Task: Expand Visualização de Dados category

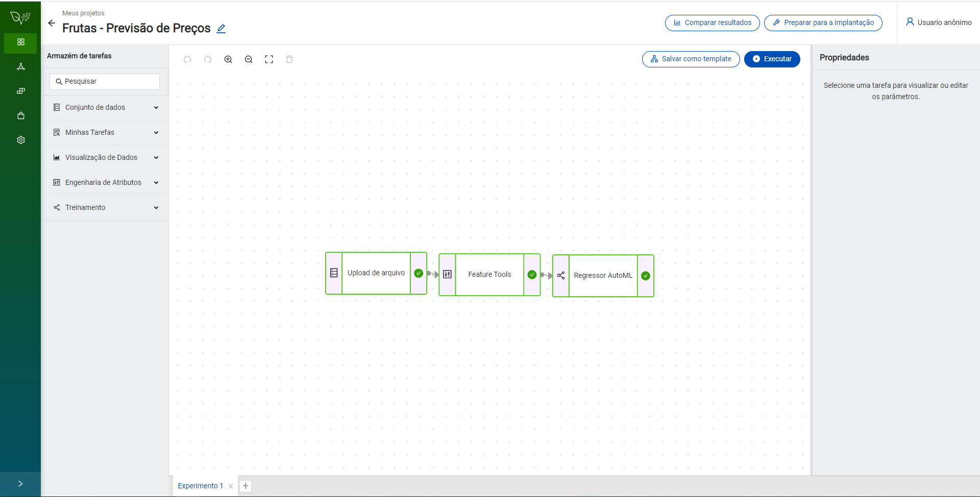Action: [x=105, y=158]
